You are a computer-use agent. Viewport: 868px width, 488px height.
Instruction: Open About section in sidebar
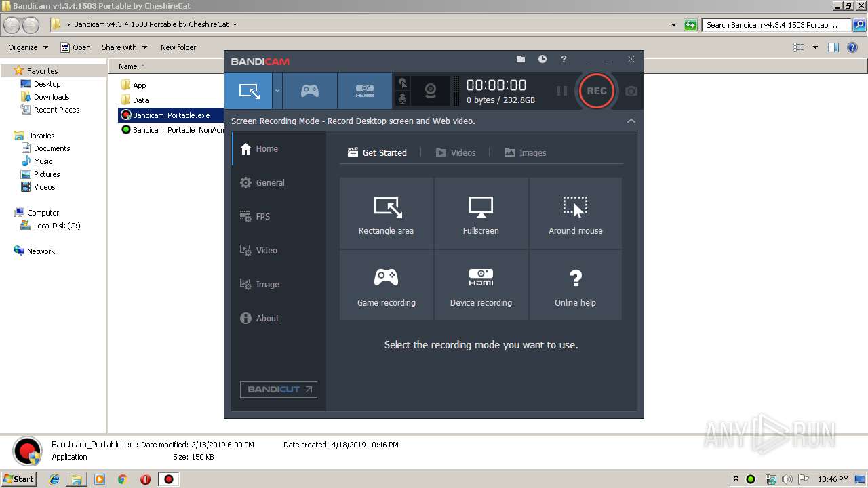279,319
